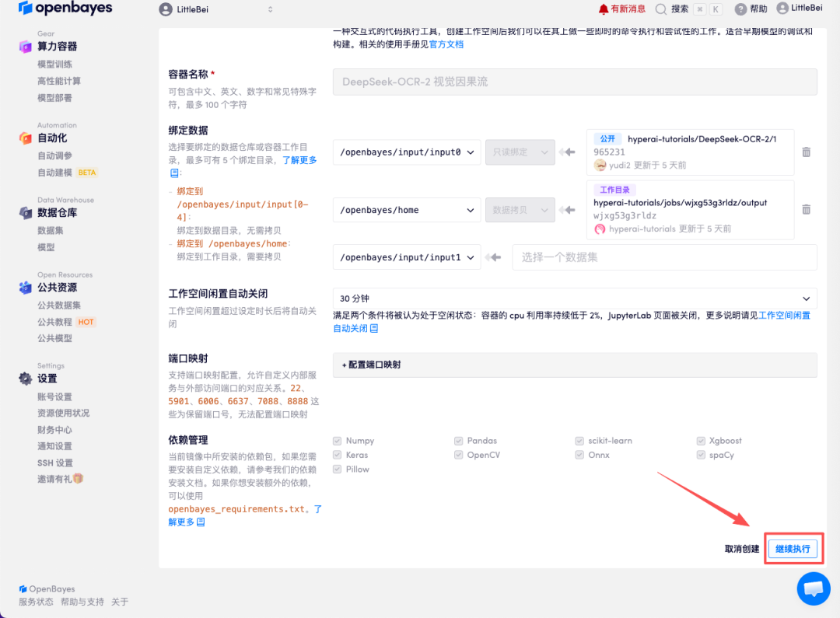Image resolution: width=840 pixels, height=618 pixels.
Task: Toggle the Keras dependency checkbox
Action: coord(337,456)
